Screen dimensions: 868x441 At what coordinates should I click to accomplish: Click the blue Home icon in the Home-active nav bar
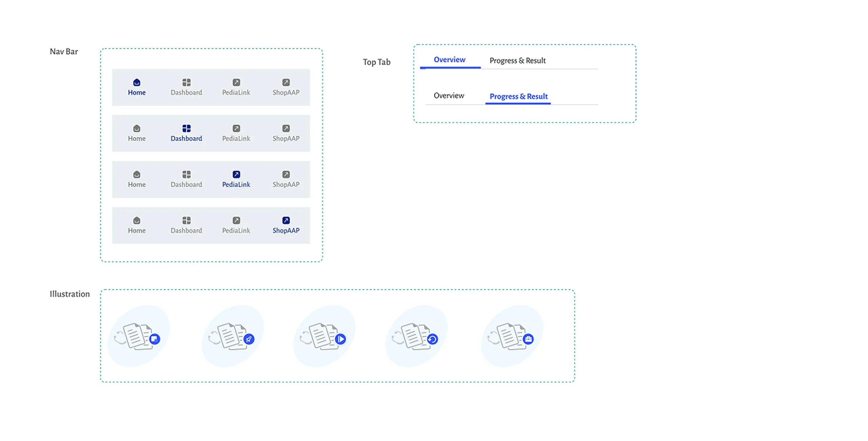(137, 82)
